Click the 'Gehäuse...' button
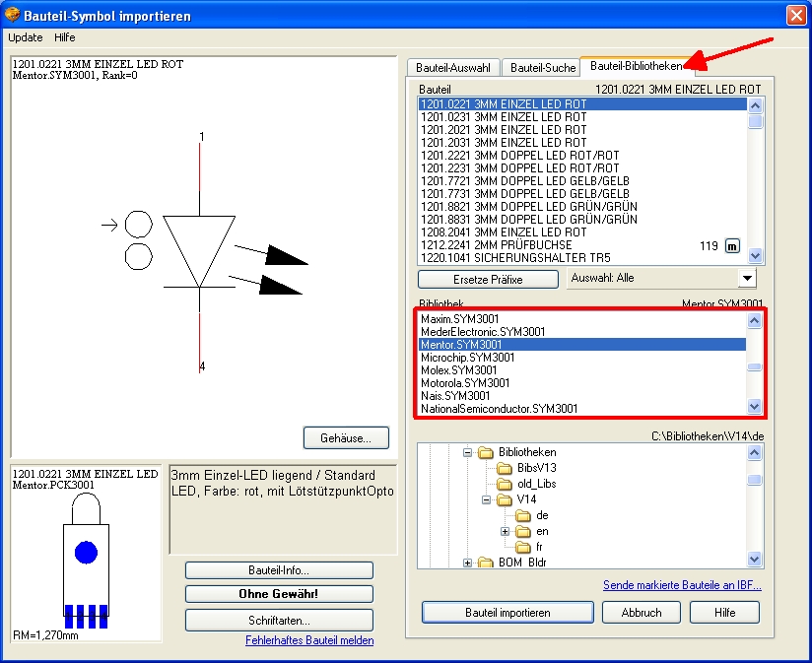Image resolution: width=812 pixels, height=663 pixels. coord(346,437)
